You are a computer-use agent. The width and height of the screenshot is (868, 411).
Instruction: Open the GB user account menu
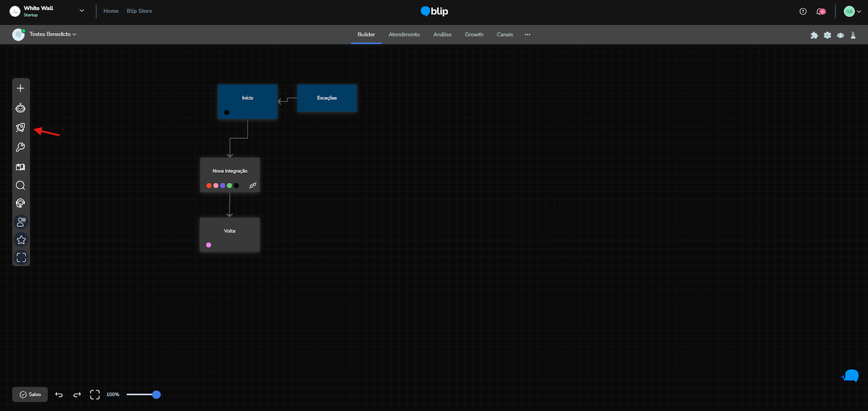[x=852, y=11]
